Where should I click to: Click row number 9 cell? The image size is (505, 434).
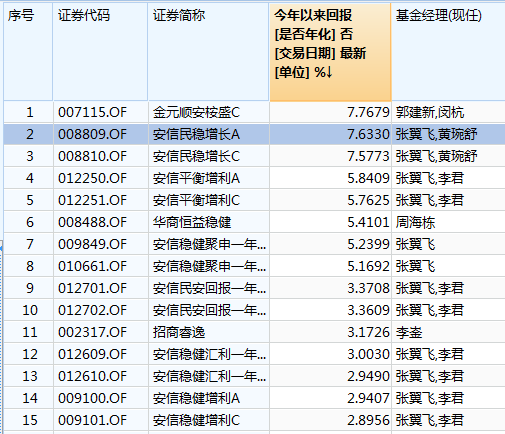click(x=28, y=288)
